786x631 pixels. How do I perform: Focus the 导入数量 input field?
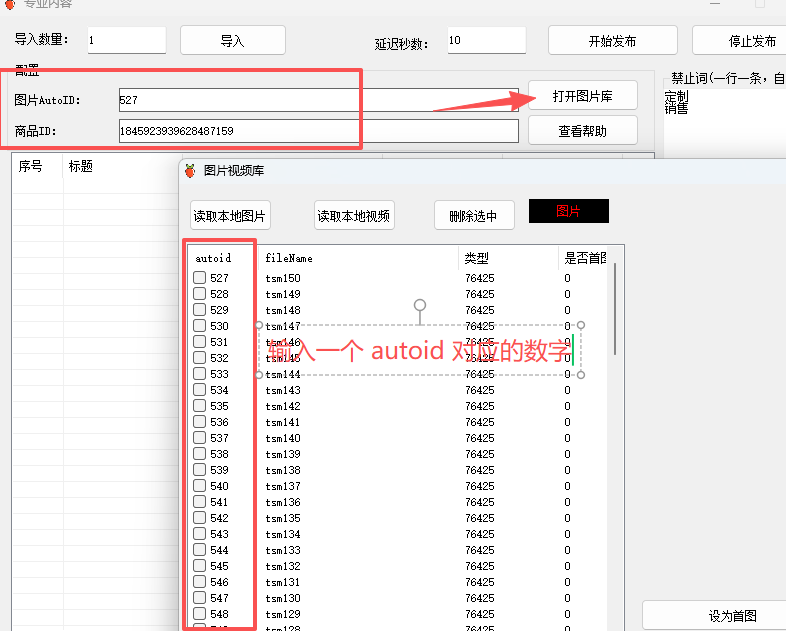pos(126,40)
